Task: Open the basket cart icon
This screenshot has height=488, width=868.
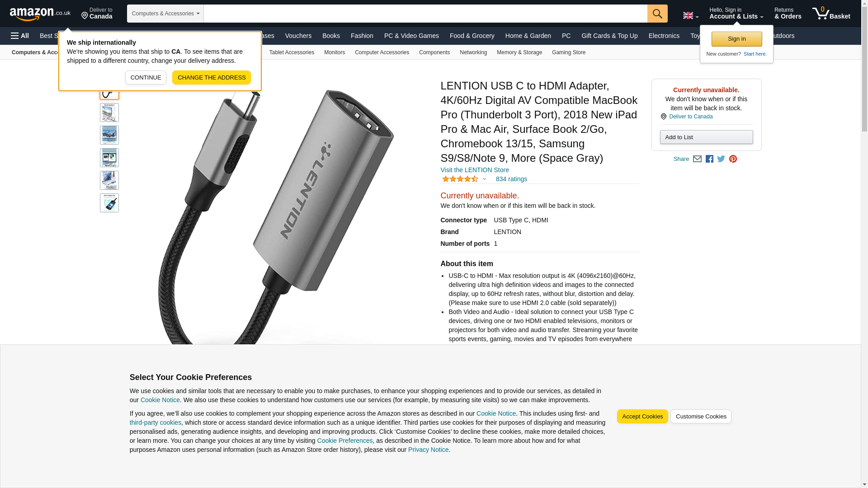Action: coord(831,14)
